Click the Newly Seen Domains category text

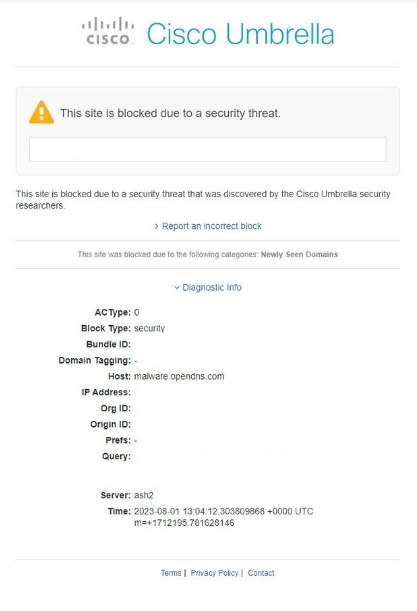click(299, 254)
